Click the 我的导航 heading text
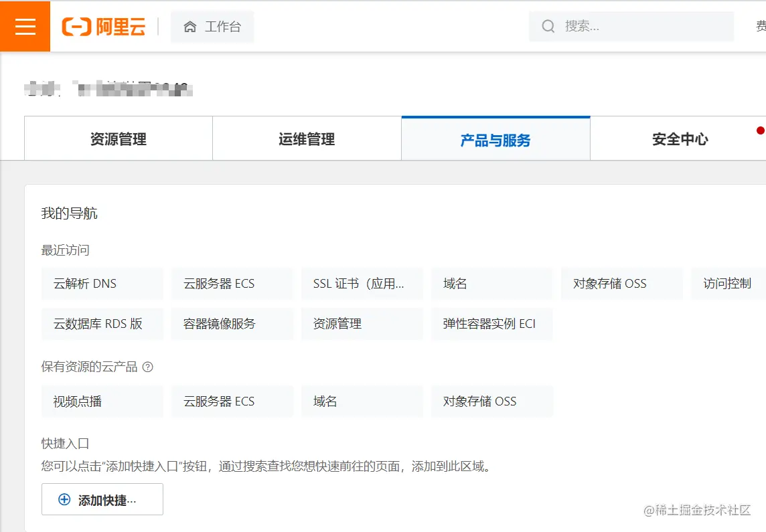The height and width of the screenshot is (532, 766). pos(69,213)
